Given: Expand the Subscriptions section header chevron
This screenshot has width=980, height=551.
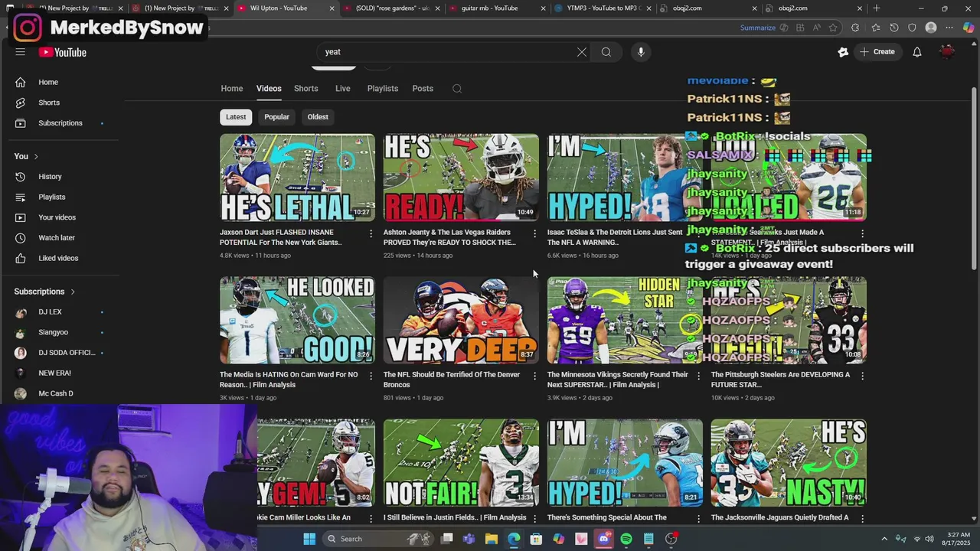Looking at the screenshot, I should 73,292.
